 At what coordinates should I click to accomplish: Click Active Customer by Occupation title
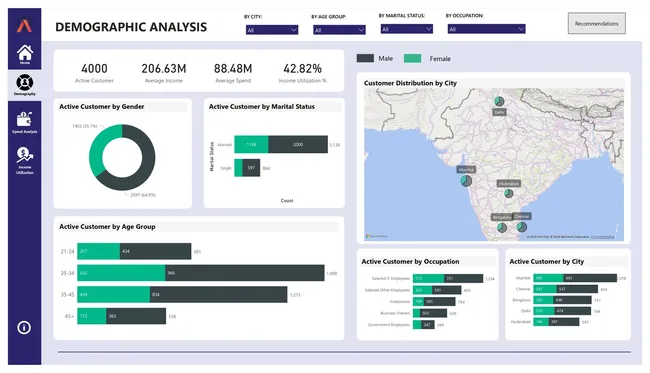click(410, 262)
